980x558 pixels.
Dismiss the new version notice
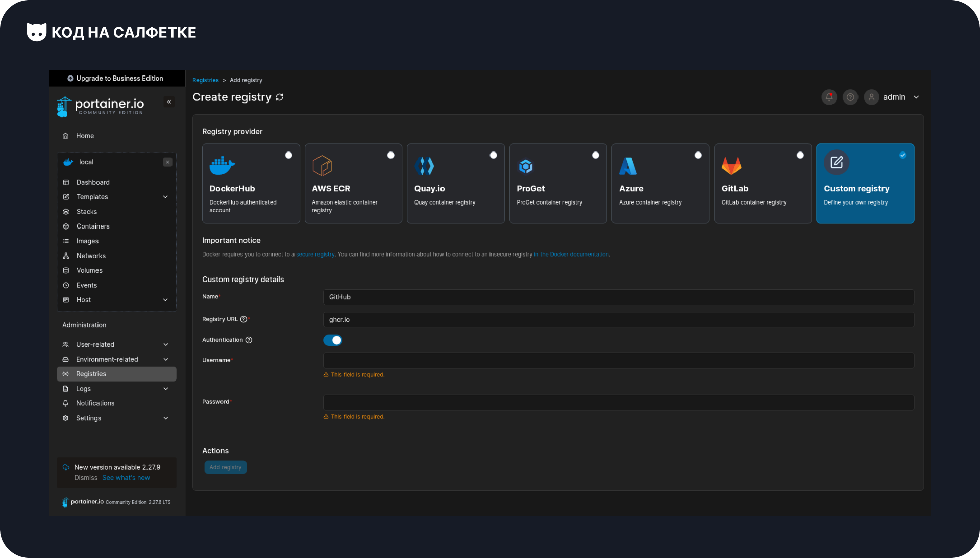(x=86, y=478)
